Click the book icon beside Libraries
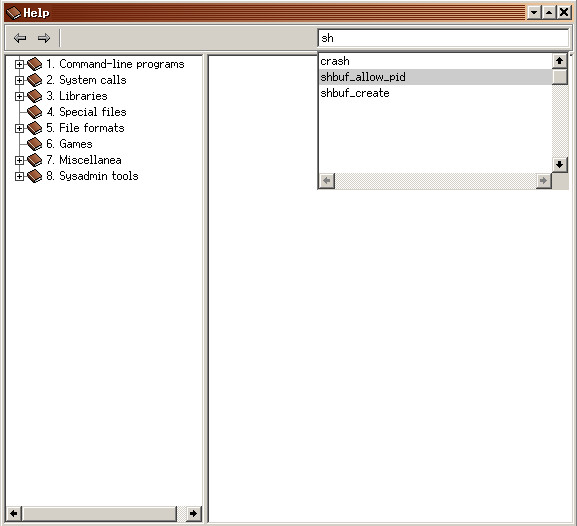The height and width of the screenshot is (526, 577). click(x=35, y=96)
